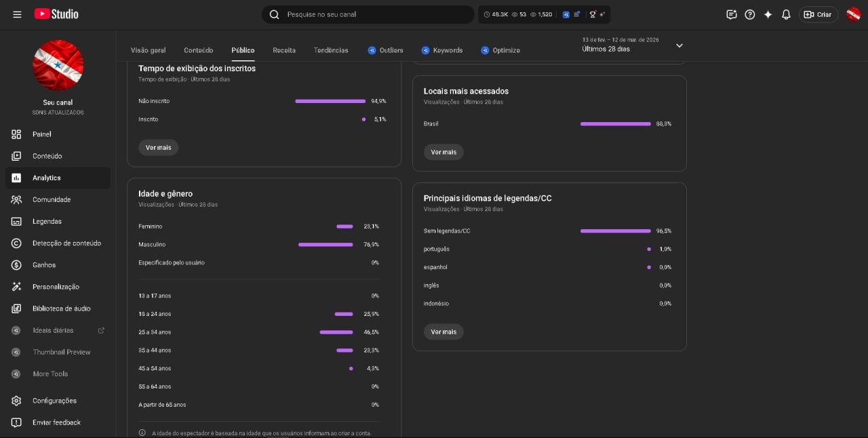Image resolution: width=868 pixels, height=438 pixels.
Task: Switch to the Receita tab
Action: click(x=284, y=50)
